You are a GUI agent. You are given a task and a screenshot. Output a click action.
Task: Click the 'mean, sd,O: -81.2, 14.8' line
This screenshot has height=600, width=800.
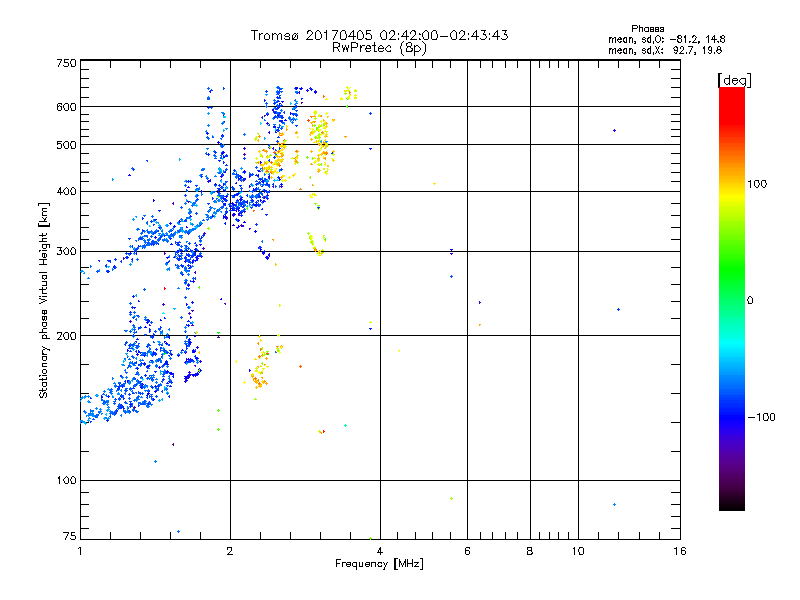666,39
